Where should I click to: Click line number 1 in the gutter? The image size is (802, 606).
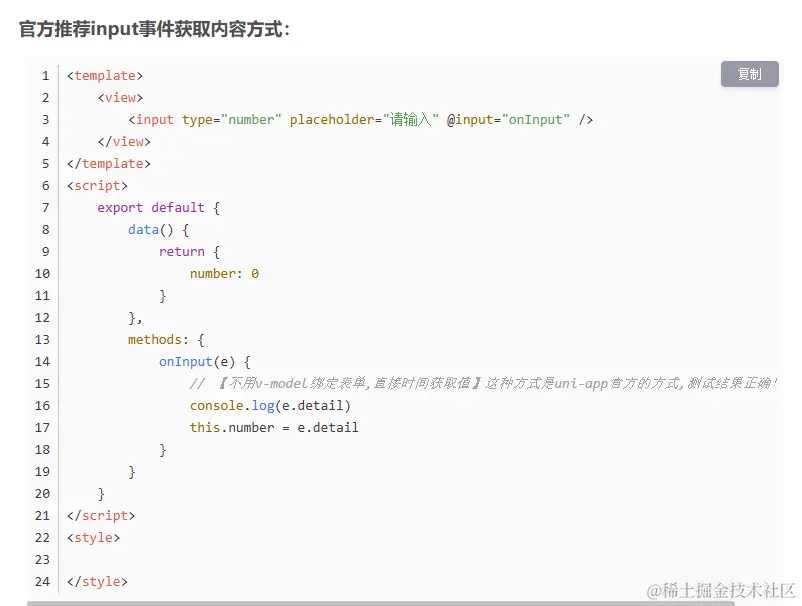46,76
